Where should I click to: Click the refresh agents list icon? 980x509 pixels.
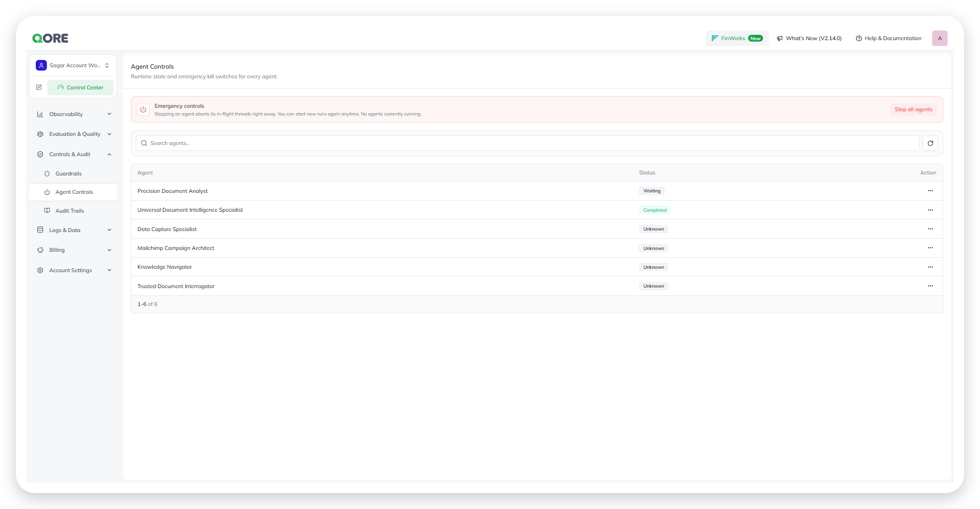point(930,143)
